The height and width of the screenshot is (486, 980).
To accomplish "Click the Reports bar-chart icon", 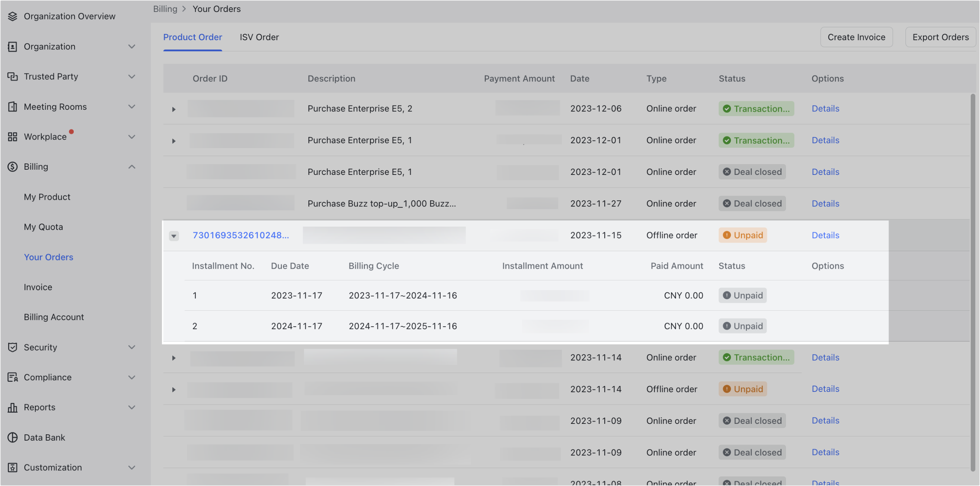I will pyautogui.click(x=13, y=407).
